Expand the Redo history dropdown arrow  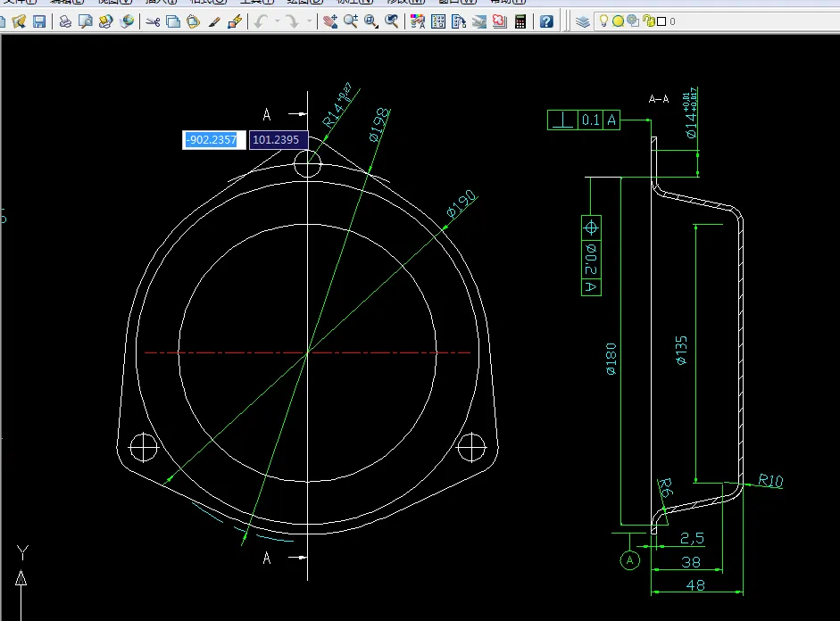309,21
